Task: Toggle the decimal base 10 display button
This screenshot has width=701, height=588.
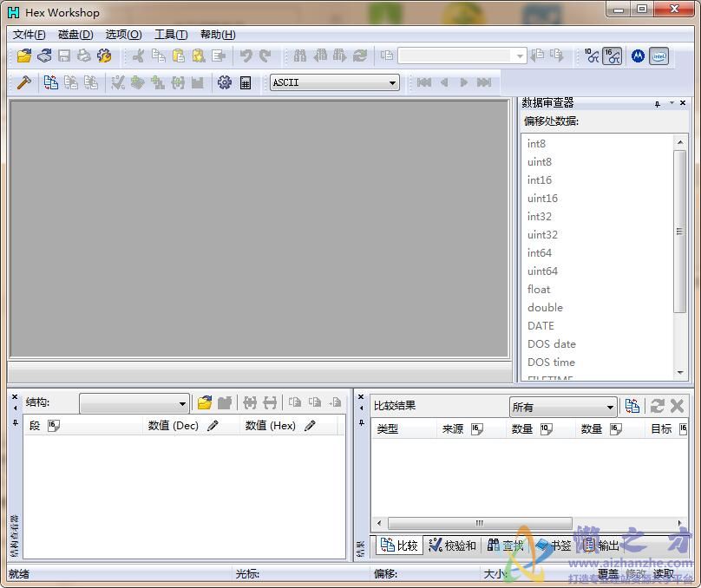Action: pyautogui.click(x=592, y=56)
